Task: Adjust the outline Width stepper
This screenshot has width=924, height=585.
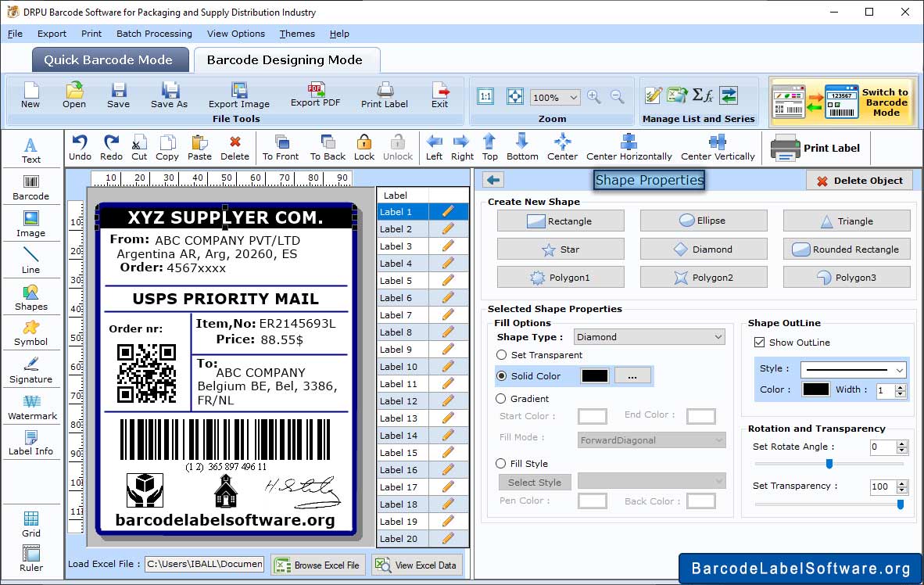Action: tap(900, 390)
